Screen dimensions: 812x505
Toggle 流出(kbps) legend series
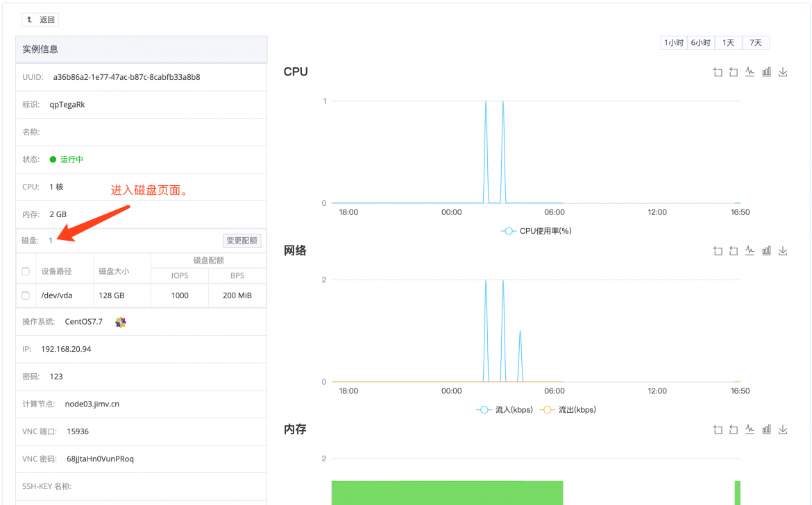[x=568, y=410]
